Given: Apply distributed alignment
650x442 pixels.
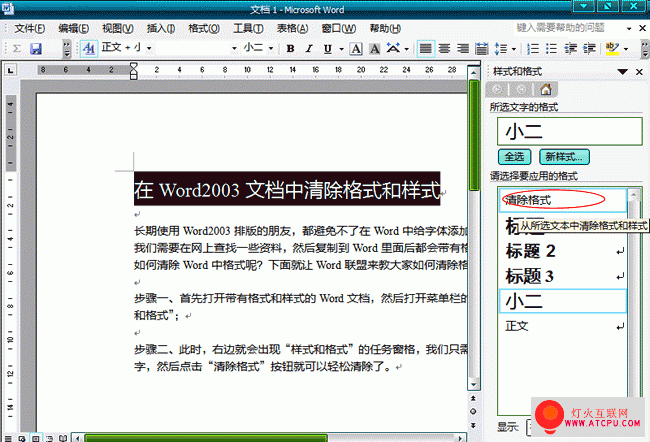Looking at the screenshot, I should [481, 49].
